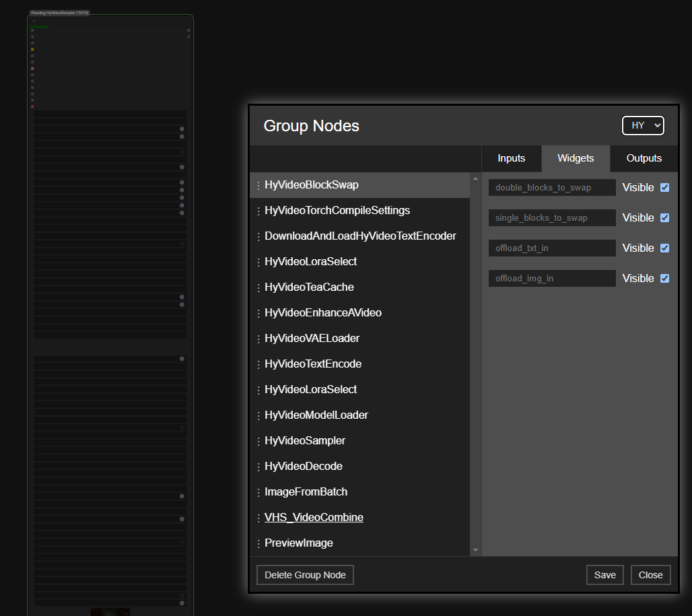Select ImageFromBatch in the node list
Viewport: 692px width, 616px height.
pos(359,492)
